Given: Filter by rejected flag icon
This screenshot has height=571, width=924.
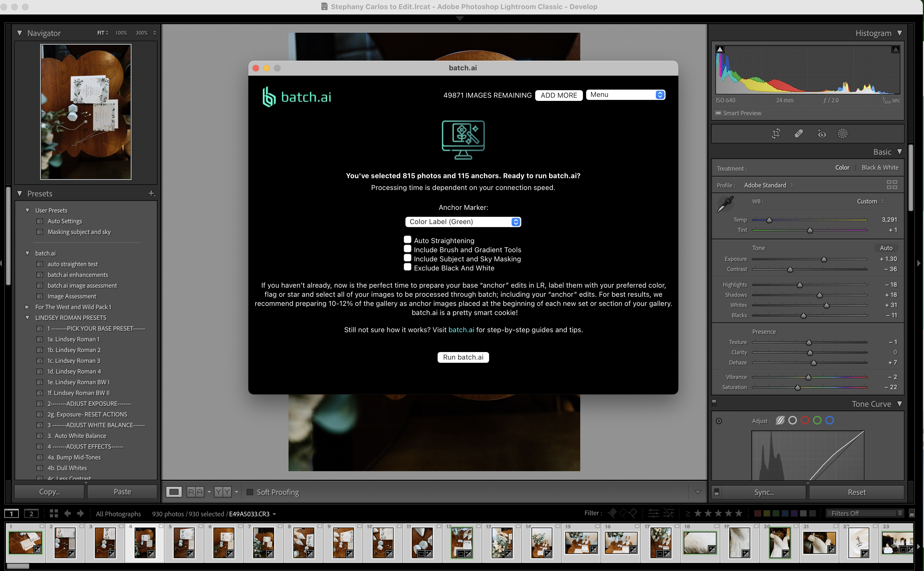Looking at the screenshot, I should (x=633, y=513).
